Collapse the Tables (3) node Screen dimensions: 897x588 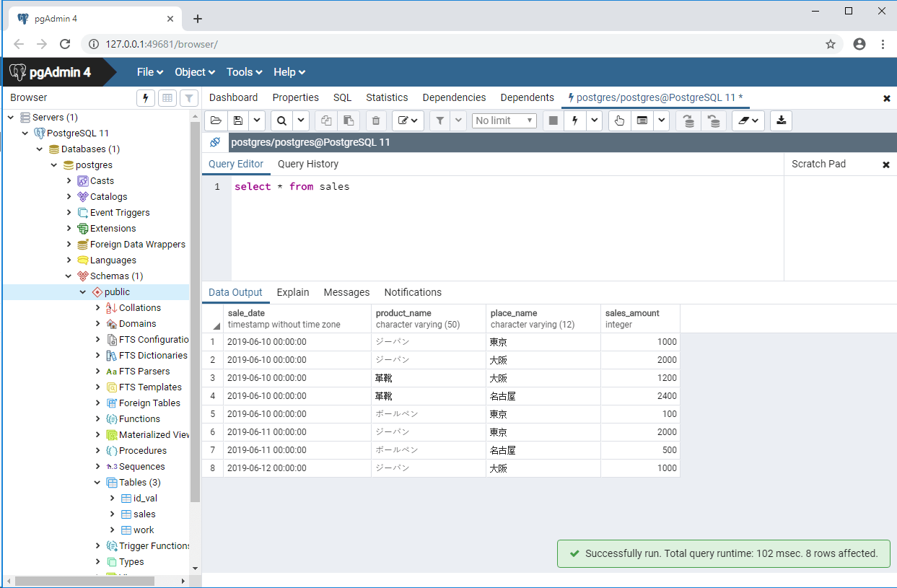[97, 482]
